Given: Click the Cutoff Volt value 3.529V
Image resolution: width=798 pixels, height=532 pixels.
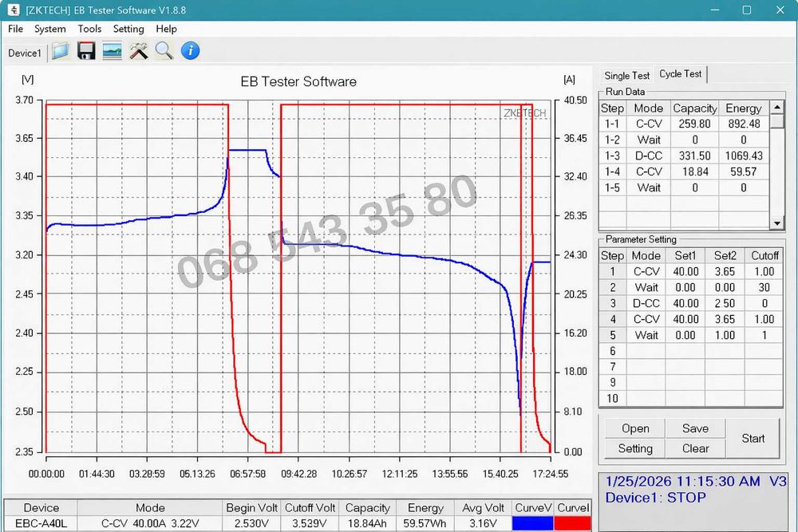Looking at the screenshot, I should coord(310,524).
